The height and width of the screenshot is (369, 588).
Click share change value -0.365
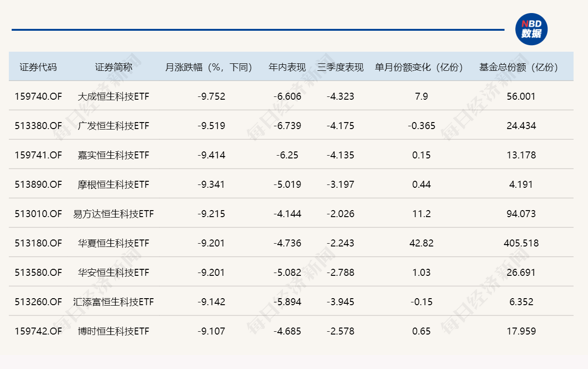pos(422,126)
